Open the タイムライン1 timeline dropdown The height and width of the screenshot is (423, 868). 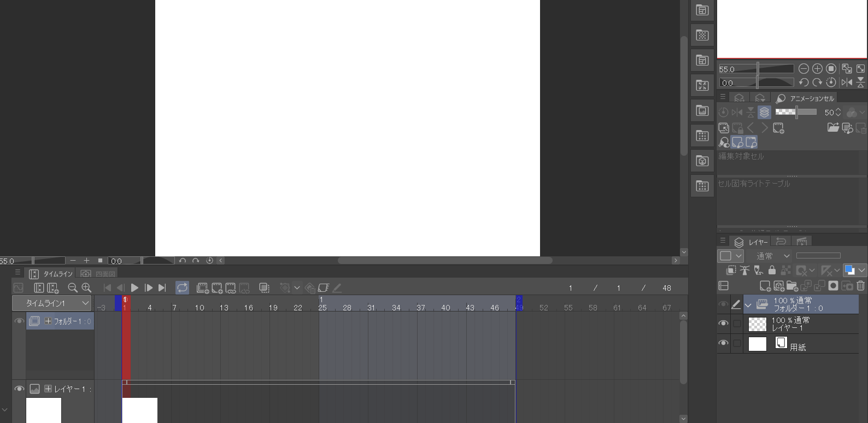pos(51,303)
